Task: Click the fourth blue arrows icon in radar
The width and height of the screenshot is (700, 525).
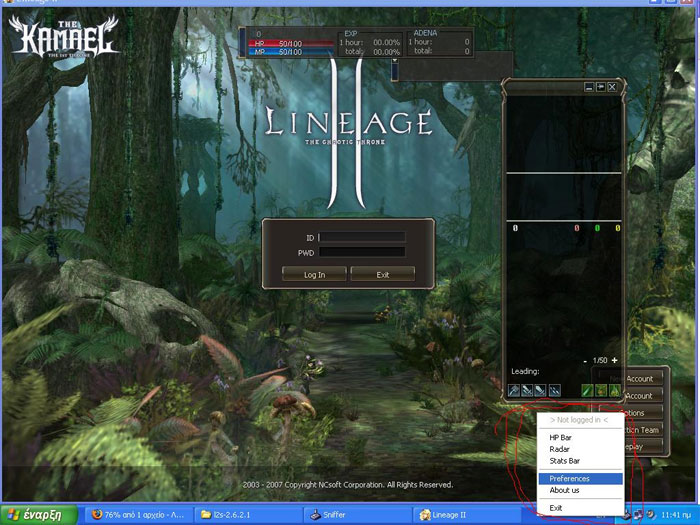Action: click(x=554, y=391)
